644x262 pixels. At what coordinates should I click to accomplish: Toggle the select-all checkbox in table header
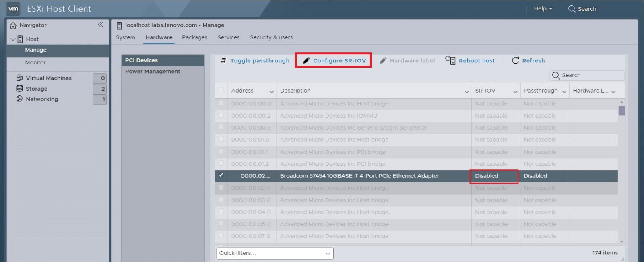221,91
